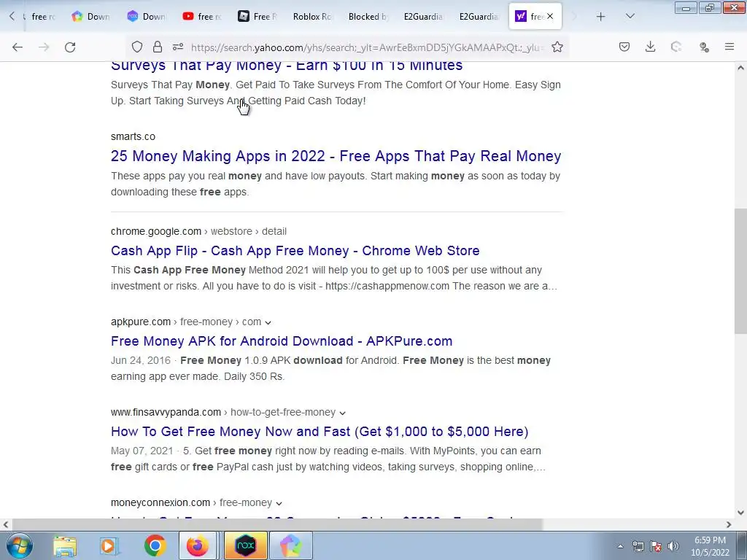747x560 pixels.
Task: Click the vertical scrollbar up arrow
Action: click(x=740, y=68)
